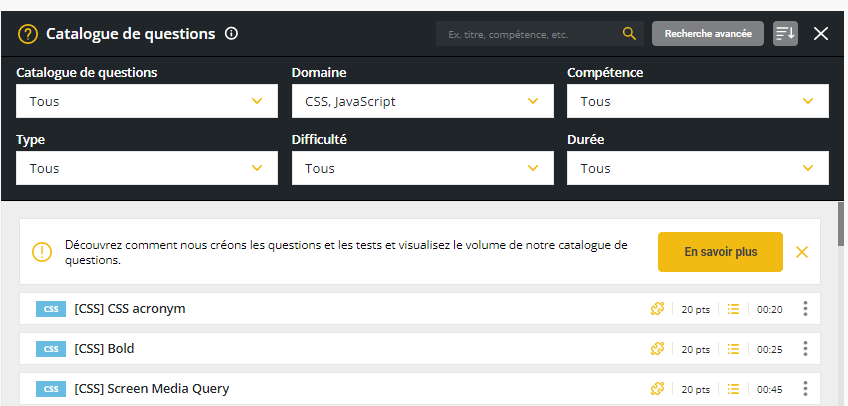Click CSS tag badge on Bold row
Viewport: 848px width, 406px height.
click(x=51, y=349)
